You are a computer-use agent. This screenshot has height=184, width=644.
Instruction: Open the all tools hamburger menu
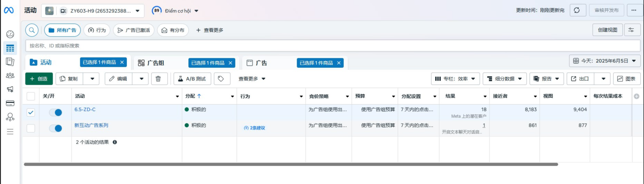(x=10, y=132)
